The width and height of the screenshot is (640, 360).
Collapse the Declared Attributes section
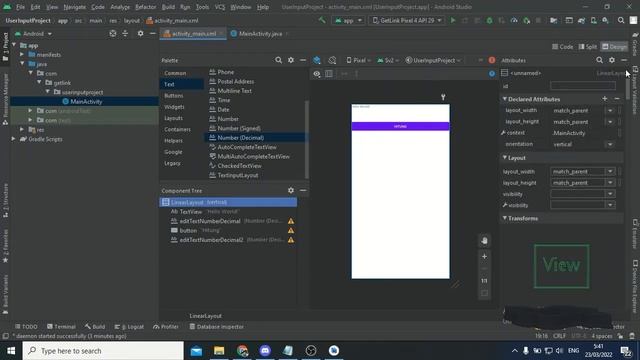coord(504,99)
